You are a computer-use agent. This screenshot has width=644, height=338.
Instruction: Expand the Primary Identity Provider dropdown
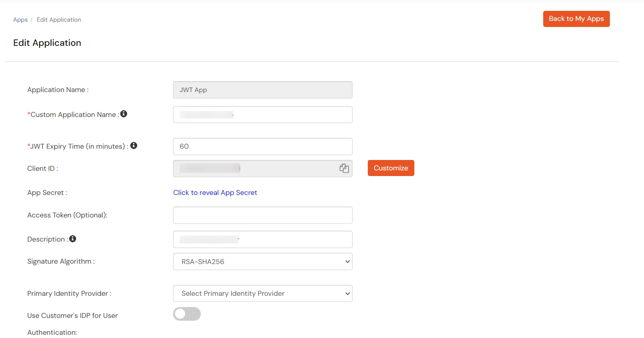pyautogui.click(x=263, y=293)
